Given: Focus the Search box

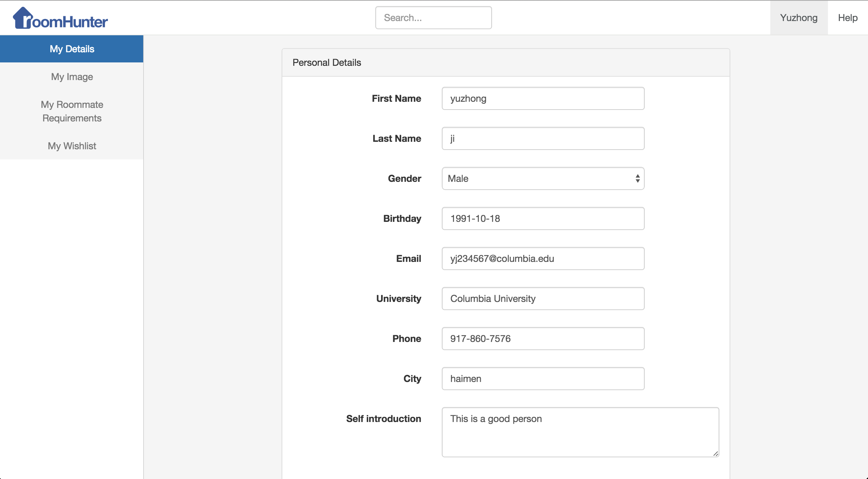Looking at the screenshot, I should coord(433,18).
